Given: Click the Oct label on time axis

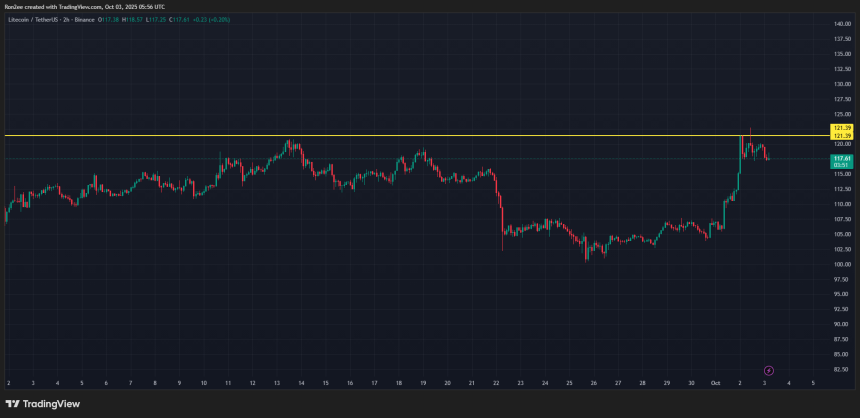Looking at the screenshot, I should 715,383.
